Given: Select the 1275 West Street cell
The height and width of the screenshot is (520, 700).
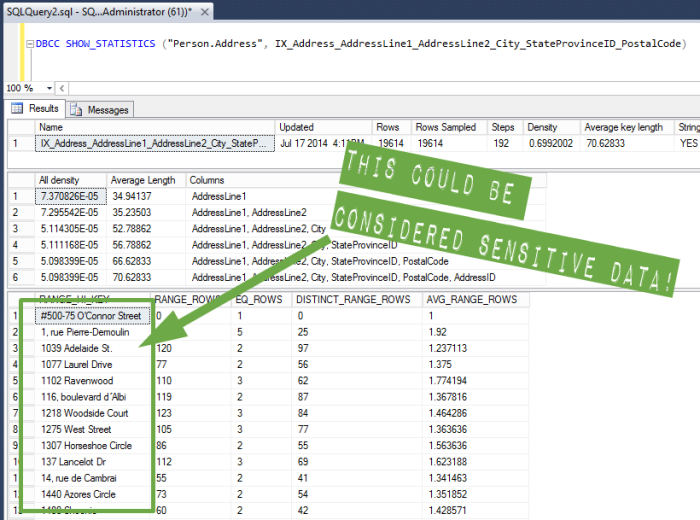Looking at the screenshot, I should tap(92, 429).
